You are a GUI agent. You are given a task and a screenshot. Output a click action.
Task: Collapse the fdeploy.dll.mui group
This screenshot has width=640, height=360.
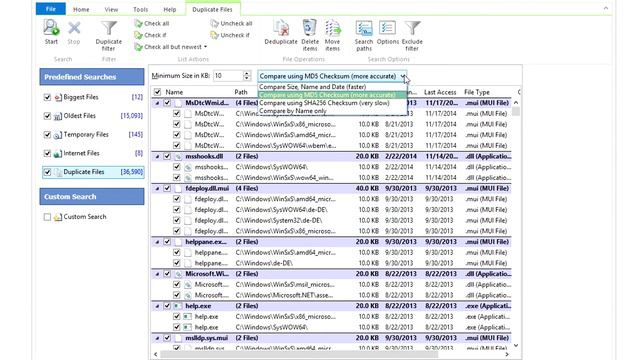[x=157, y=189]
